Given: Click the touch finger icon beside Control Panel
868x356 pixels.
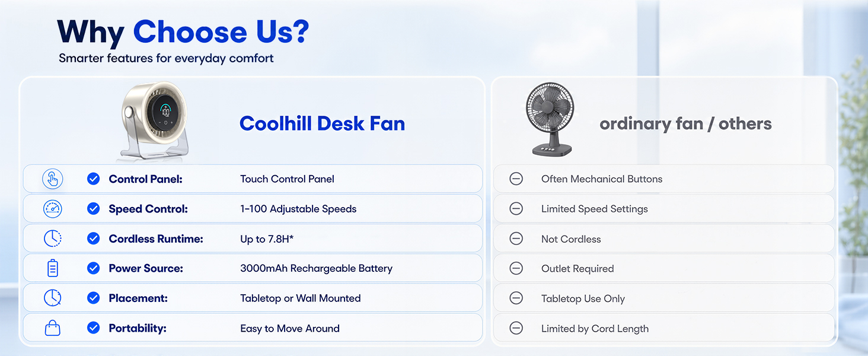Looking at the screenshot, I should coord(53,179).
